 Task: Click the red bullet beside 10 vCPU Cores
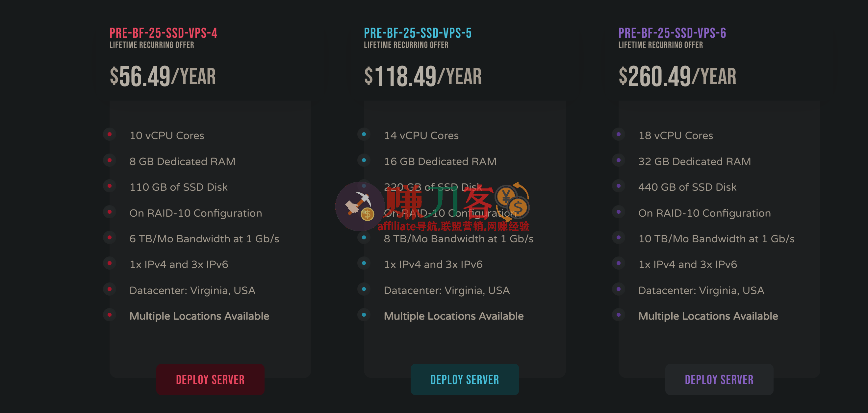(x=110, y=134)
